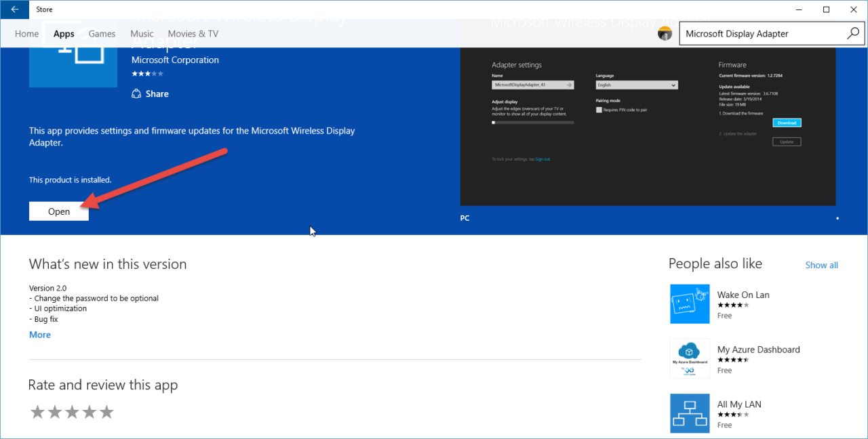
Task: Adjust the overscan display slider
Action: pyautogui.click(x=493, y=123)
